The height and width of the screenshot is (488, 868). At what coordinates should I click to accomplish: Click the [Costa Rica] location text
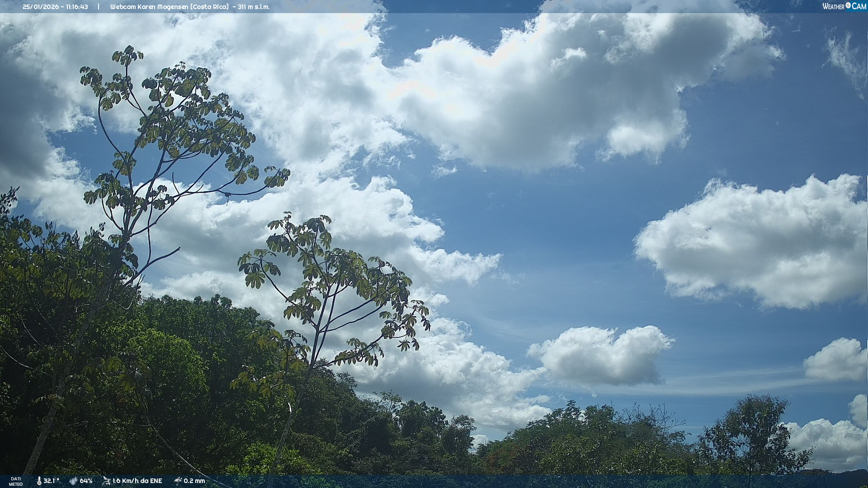click(x=210, y=7)
